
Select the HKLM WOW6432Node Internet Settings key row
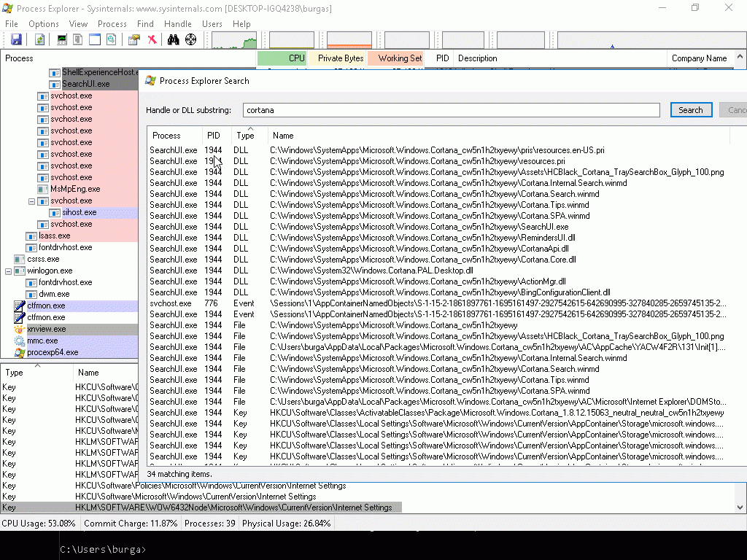(201, 507)
